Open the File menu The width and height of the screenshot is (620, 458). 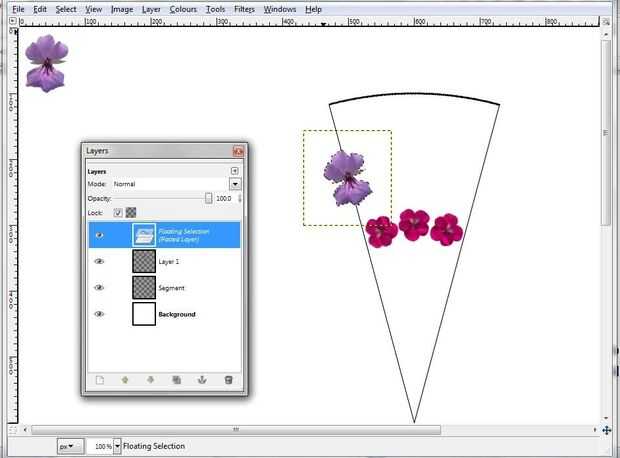click(x=18, y=9)
